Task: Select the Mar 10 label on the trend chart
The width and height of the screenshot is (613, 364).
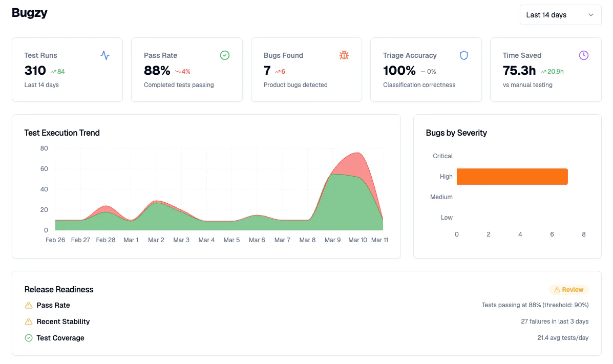Action: tap(357, 240)
